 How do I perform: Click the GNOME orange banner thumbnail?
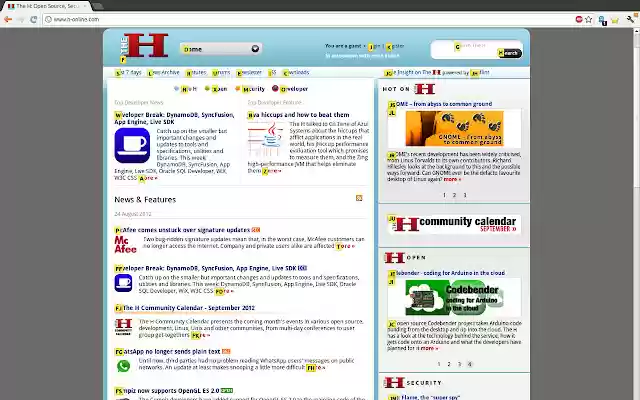point(454,129)
